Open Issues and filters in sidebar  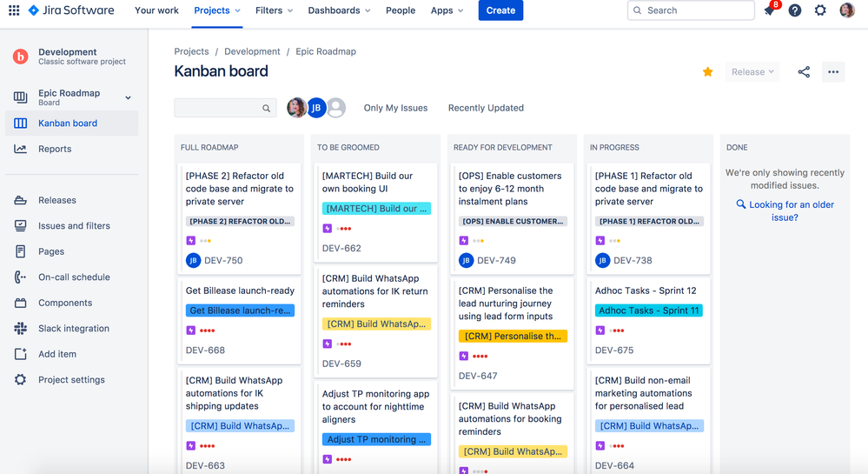[x=72, y=225]
